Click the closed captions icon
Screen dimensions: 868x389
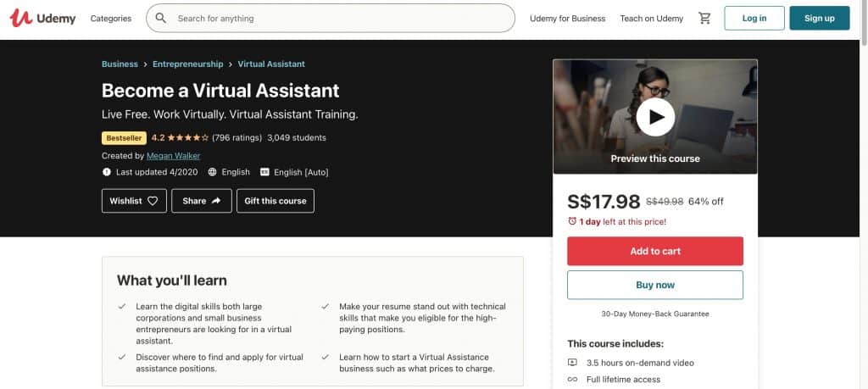[x=264, y=172]
